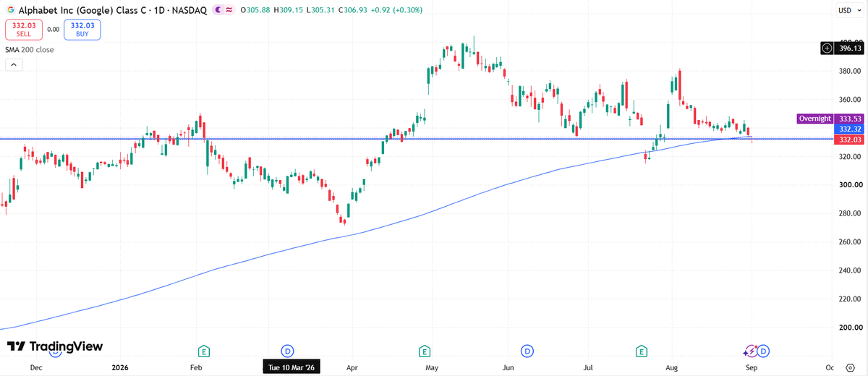Click the 240.00 price axis label
This screenshot has height=376, width=868.
click(849, 270)
